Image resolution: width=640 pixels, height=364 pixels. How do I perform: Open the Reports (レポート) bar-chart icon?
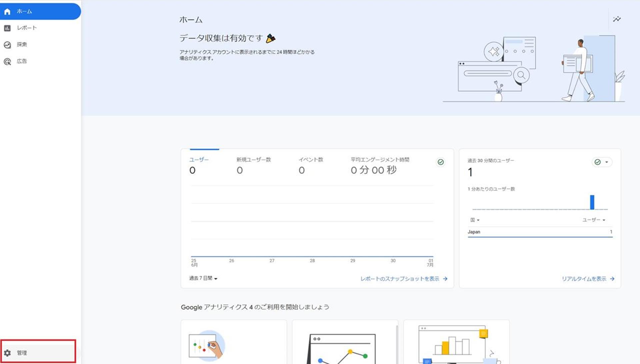pos(7,28)
